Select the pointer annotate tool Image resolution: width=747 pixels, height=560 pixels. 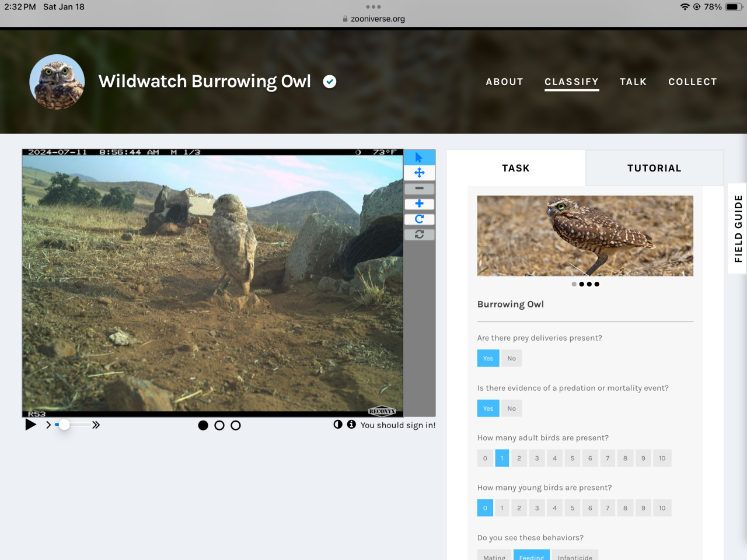[419, 157]
